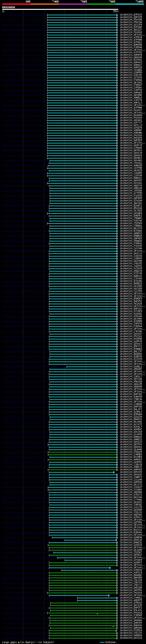Click the label UniRef100_A8D975
Viewport: 146px width, 644px height.
[x=131, y=600]
